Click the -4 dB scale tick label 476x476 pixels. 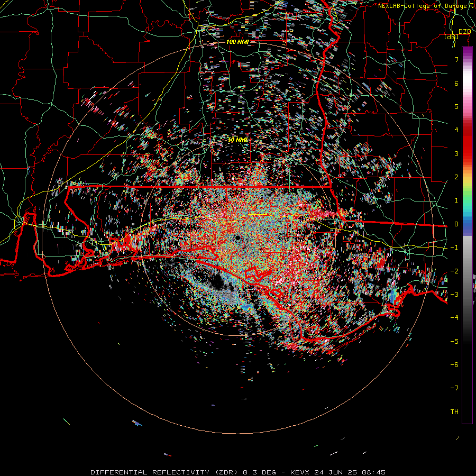click(454, 318)
